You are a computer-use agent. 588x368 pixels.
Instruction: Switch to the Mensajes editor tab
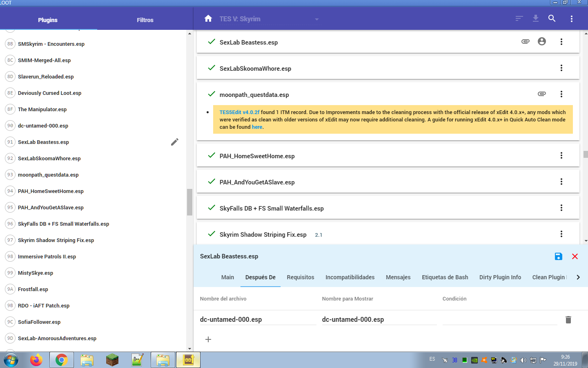click(x=398, y=277)
